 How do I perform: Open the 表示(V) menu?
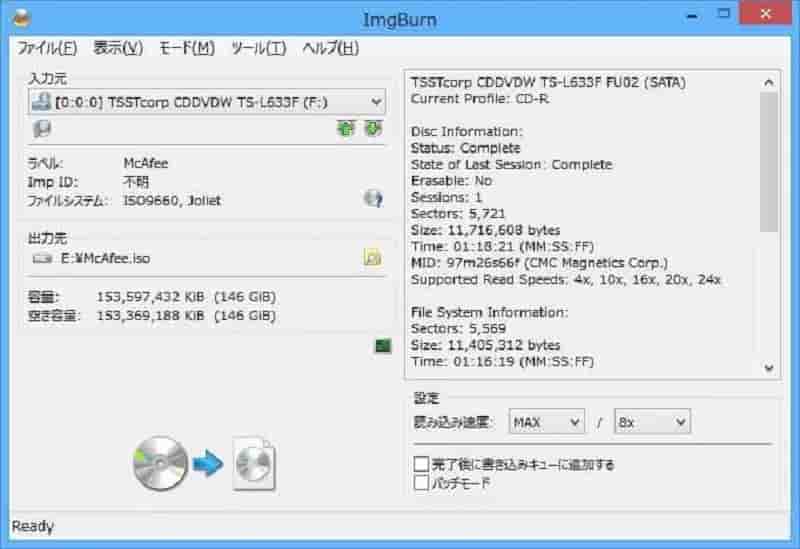click(x=118, y=48)
